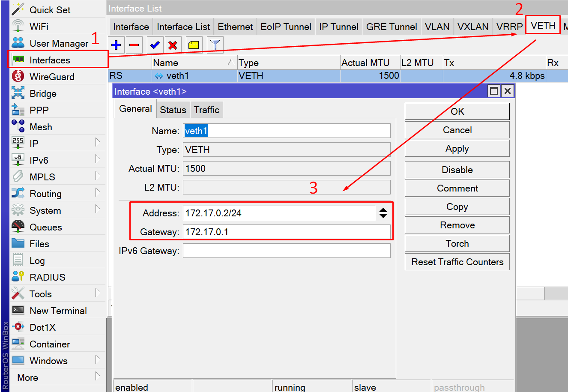Click the Gateway input field
The width and height of the screenshot is (568, 392).
point(287,232)
